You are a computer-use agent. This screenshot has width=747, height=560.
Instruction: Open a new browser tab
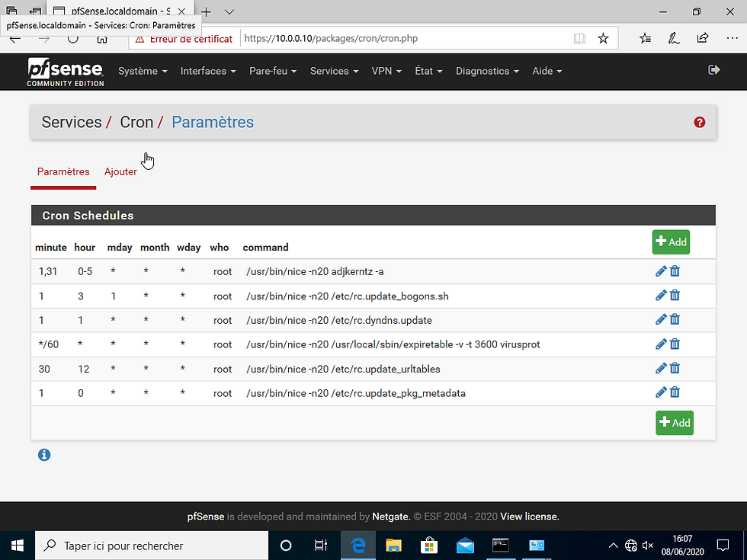click(206, 12)
